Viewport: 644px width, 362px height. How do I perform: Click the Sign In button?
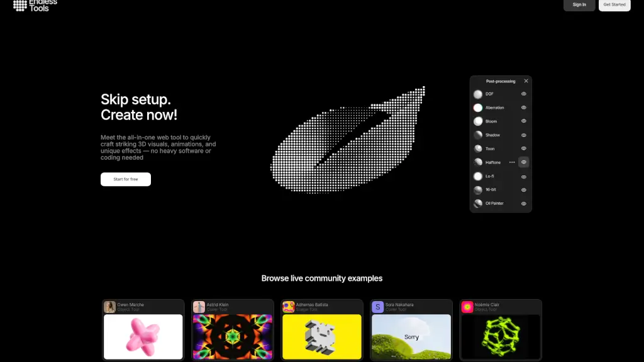pos(579,5)
